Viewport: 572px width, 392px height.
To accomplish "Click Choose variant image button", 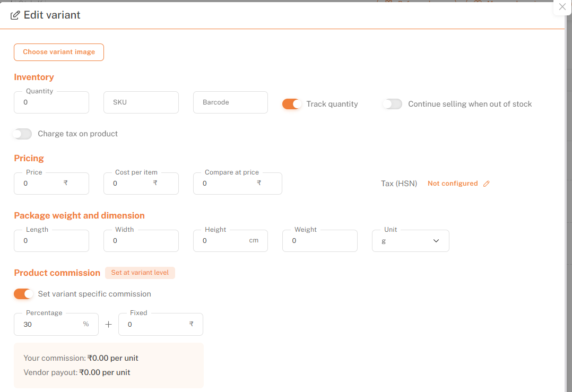I will 59,52.
